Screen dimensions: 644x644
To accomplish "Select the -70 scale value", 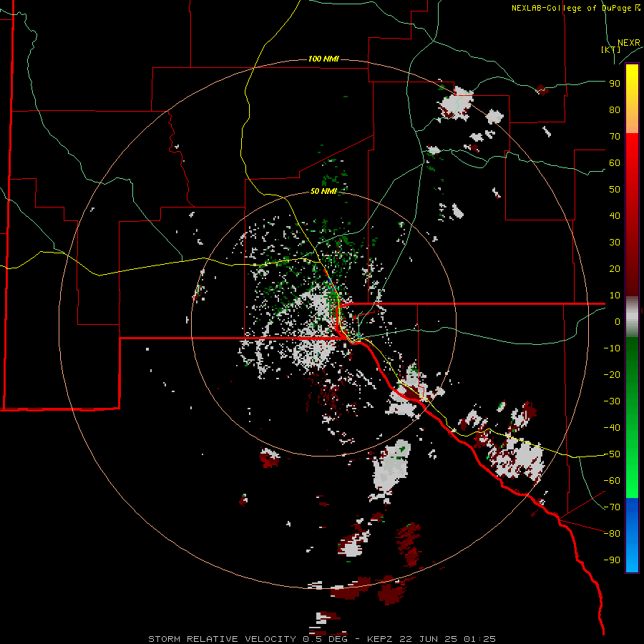I will click(612, 507).
